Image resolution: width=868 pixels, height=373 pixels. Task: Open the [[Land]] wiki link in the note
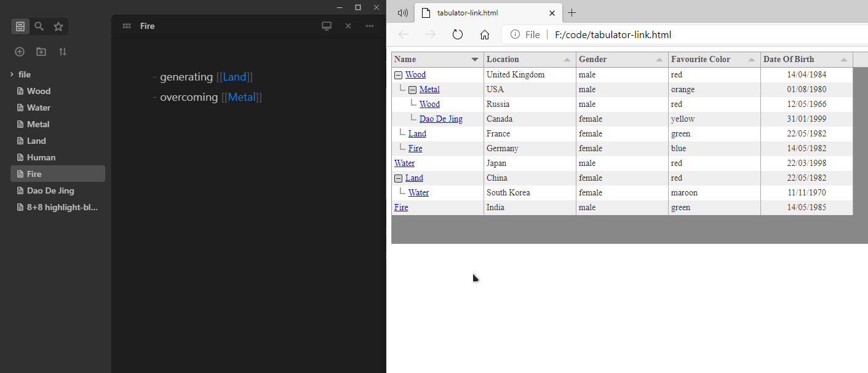tap(234, 76)
